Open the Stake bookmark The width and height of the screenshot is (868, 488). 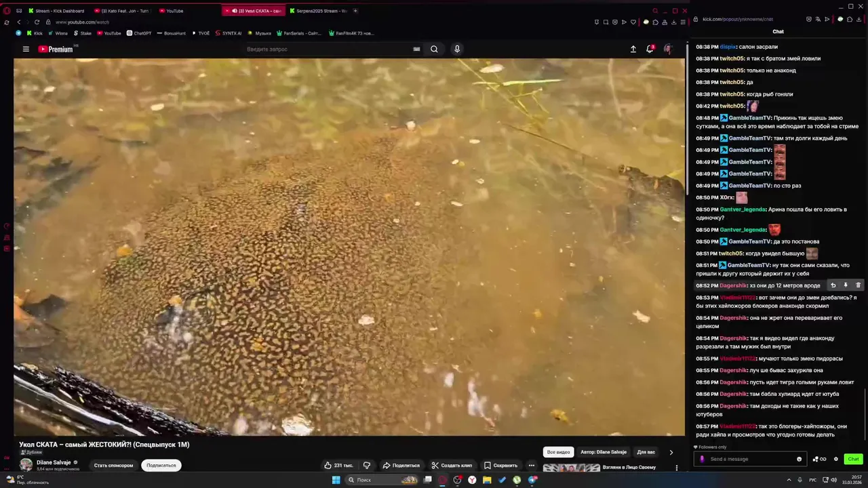click(82, 33)
